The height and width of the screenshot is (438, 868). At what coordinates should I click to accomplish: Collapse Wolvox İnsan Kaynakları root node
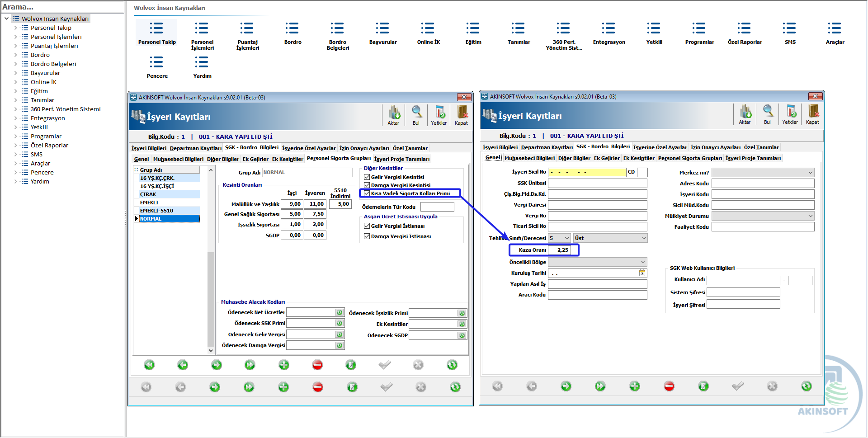6,19
